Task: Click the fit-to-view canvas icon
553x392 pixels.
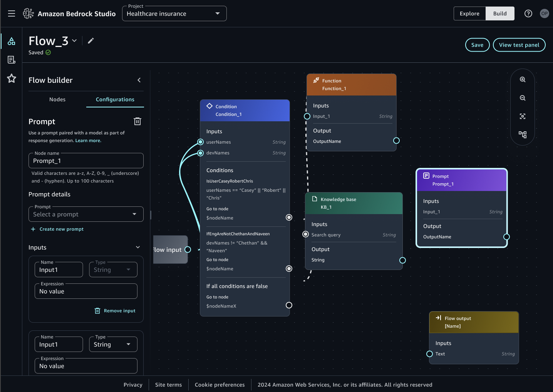Action: pyautogui.click(x=523, y=116)
